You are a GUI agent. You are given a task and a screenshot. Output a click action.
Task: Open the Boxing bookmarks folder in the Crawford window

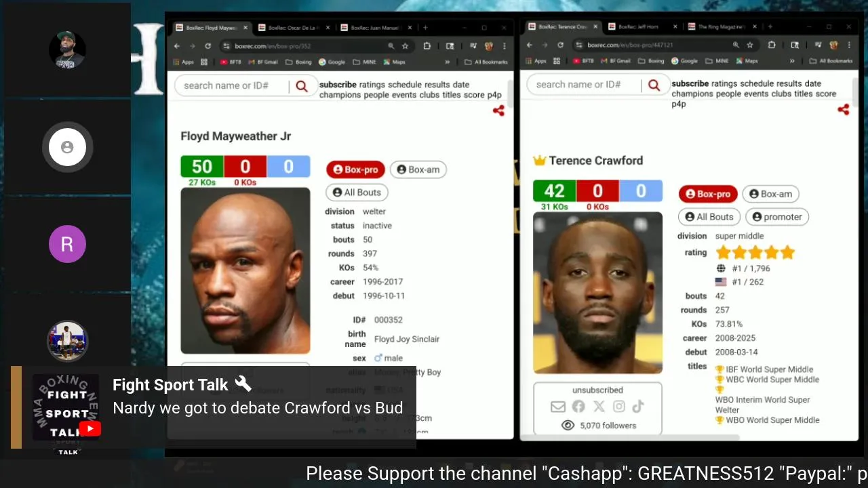[651, 61]
